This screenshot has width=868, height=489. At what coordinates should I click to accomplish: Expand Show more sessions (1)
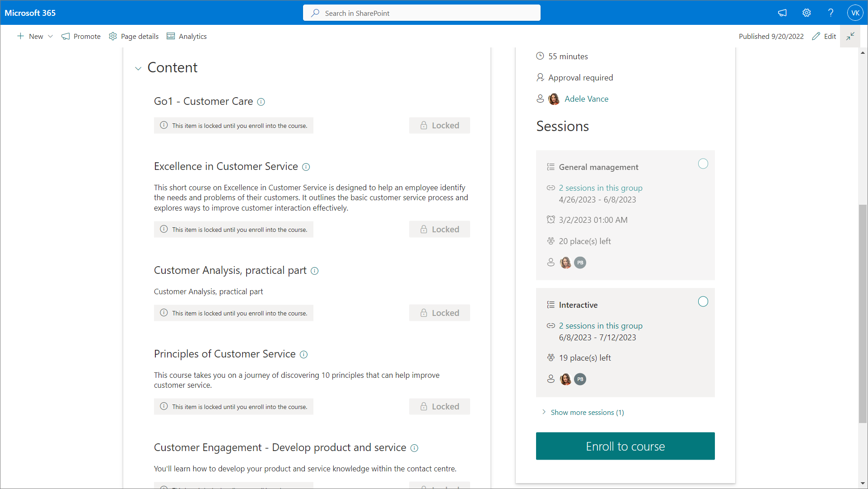587,413
